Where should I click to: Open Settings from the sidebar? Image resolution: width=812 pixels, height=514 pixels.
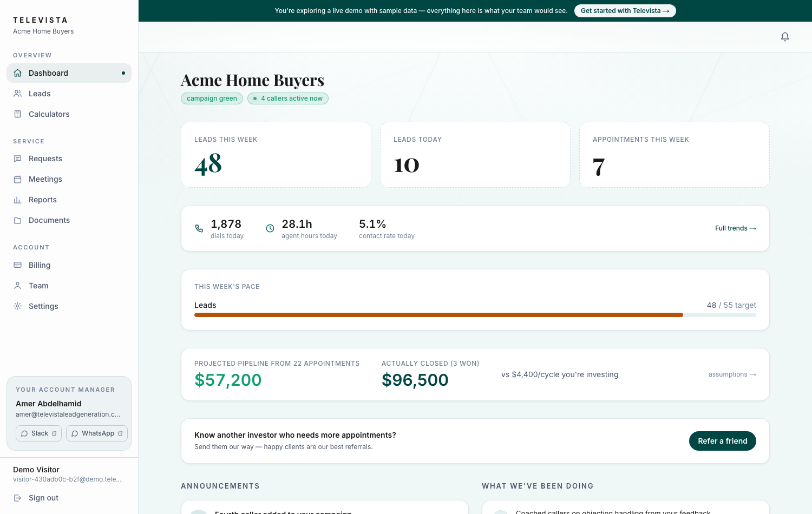pyautogui.click(x=69, y=306)
